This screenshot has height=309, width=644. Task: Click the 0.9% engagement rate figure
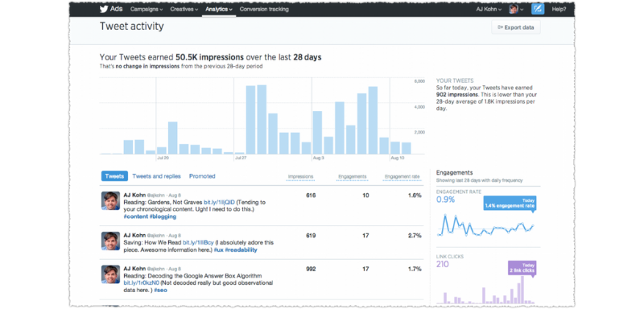[x=446, y=200]
